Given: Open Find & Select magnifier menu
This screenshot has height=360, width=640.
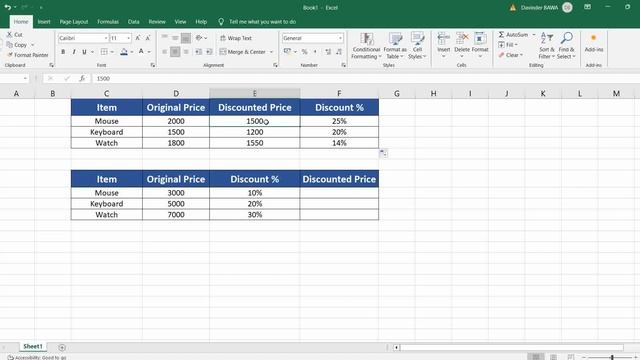Looking at the screenshot, I should [566, 46].
